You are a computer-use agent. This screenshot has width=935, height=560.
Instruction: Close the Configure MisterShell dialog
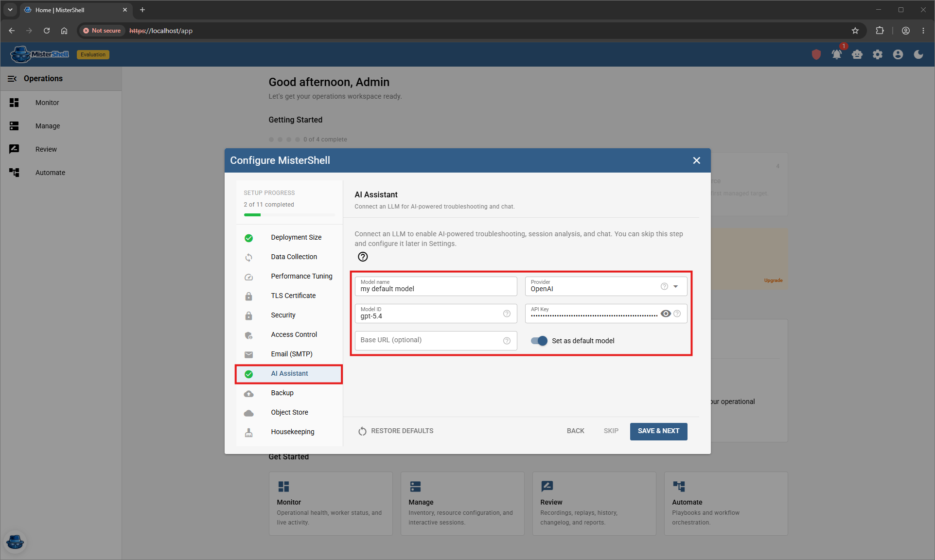click(x=696, y=160)
